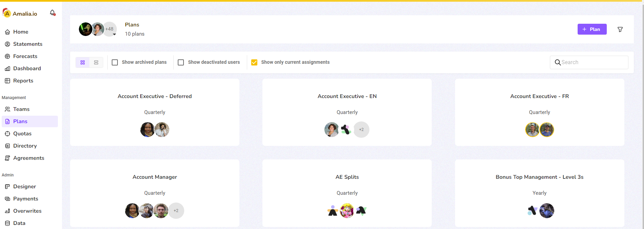Click the Reports table icon

7,81
